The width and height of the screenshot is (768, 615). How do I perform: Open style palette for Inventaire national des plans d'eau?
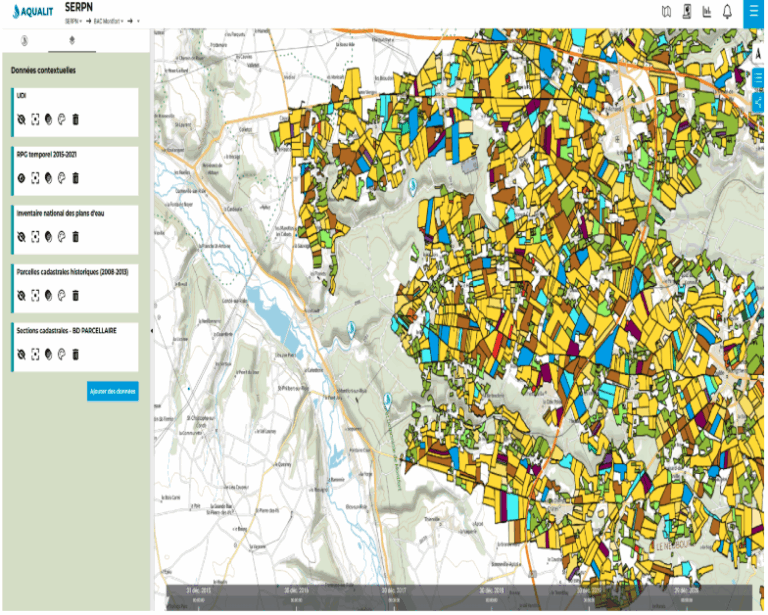pos(62,237)
